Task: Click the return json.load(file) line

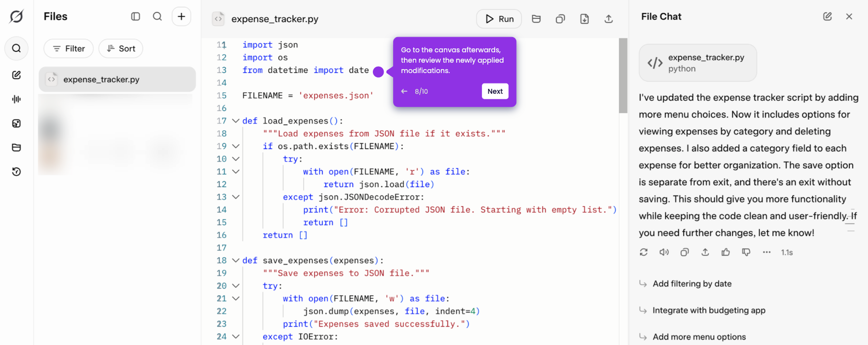Action: point(379,185)
